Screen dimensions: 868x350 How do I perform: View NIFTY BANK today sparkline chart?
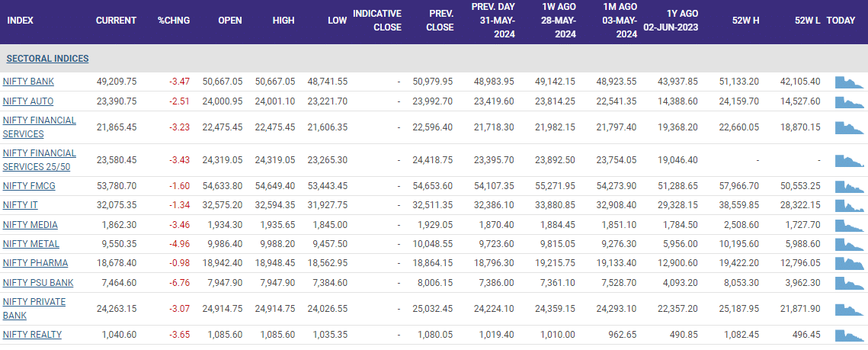[x=850, y=82]
